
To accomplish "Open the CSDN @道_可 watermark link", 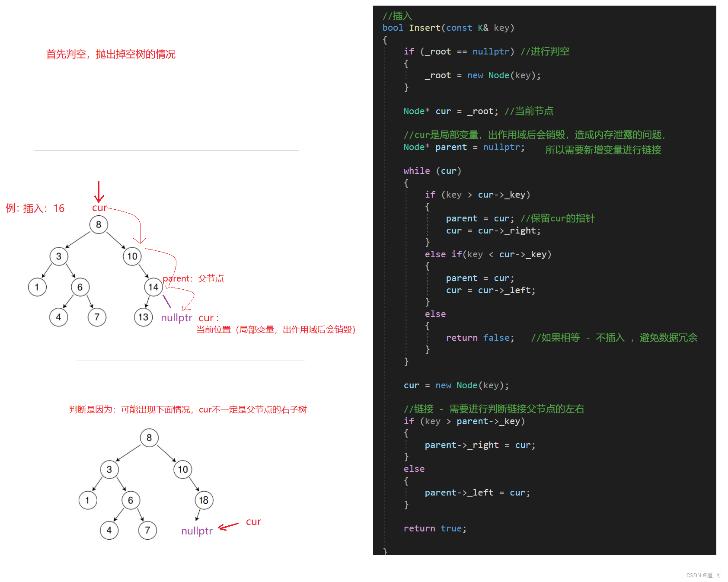I will [704, 575].
